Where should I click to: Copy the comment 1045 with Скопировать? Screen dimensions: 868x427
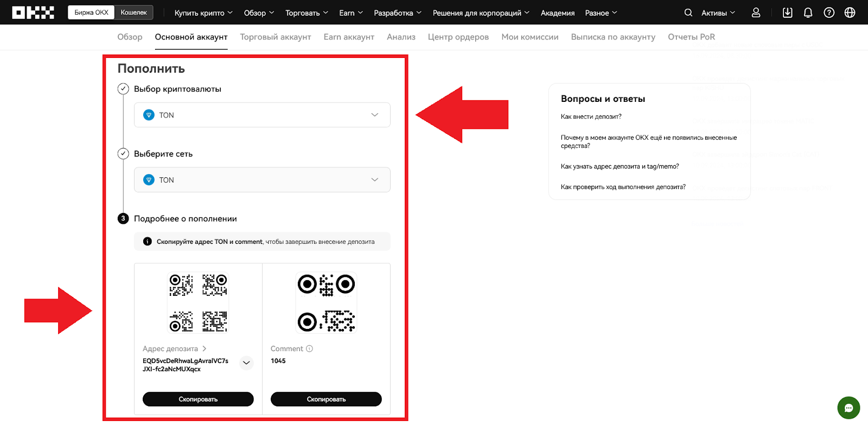(326, 399)
